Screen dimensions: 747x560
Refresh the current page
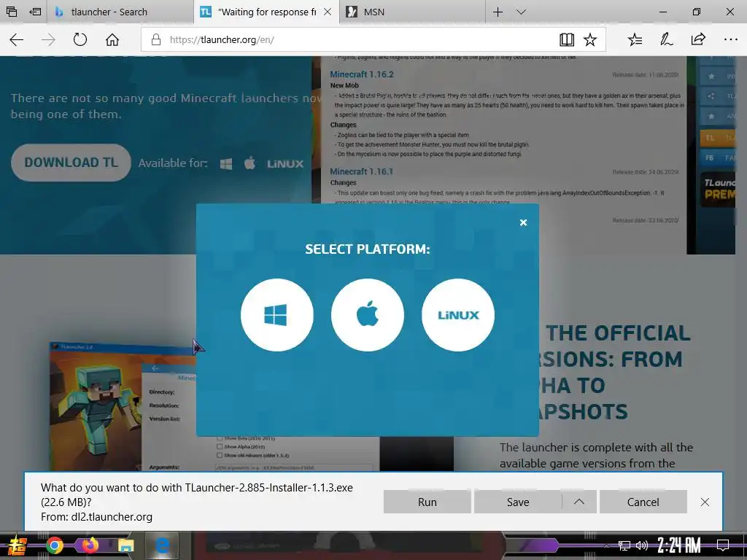click(80, 39)
